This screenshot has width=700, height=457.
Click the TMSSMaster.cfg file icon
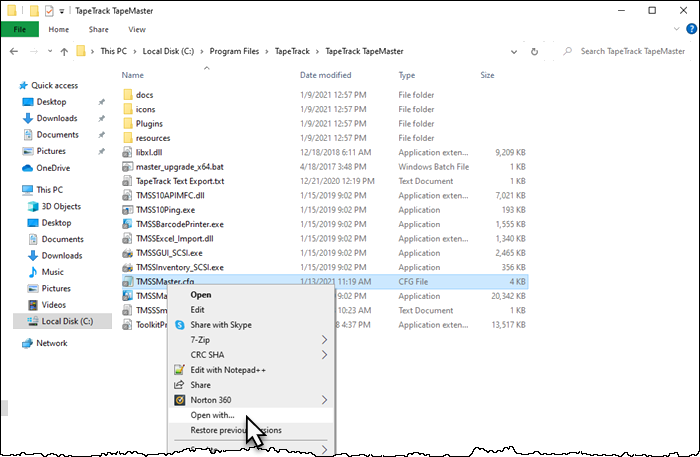(x=128, y=282)
